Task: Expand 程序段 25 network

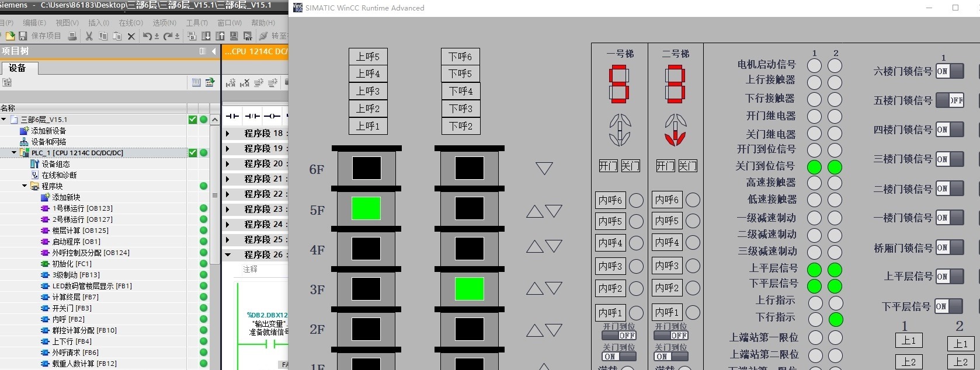Action: (x=228, y=240)
